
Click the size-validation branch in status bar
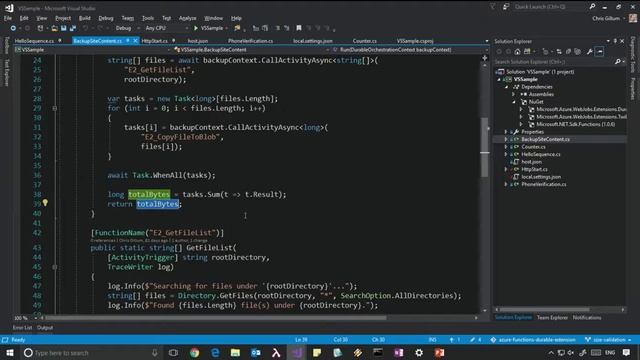(x=608, y=340)
